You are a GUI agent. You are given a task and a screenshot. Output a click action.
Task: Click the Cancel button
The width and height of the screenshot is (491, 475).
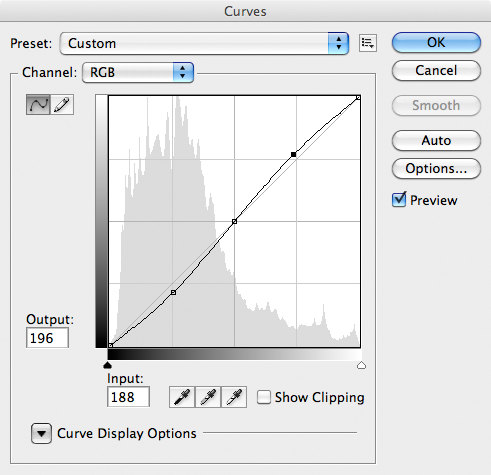coord(436,71)
